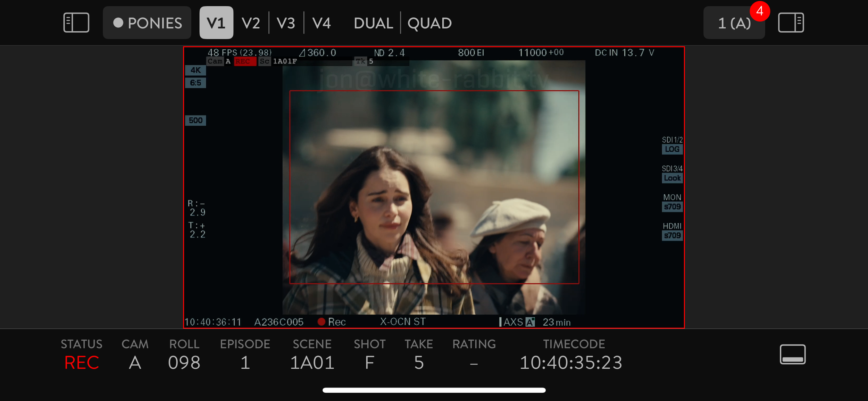
Task: Tap the live camera video feed
Action: click(x=434, y=187)
